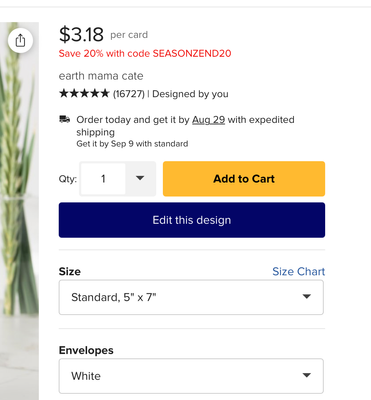View the 16727 reviews count
The image size is (371, 400).
pos(129,94)
